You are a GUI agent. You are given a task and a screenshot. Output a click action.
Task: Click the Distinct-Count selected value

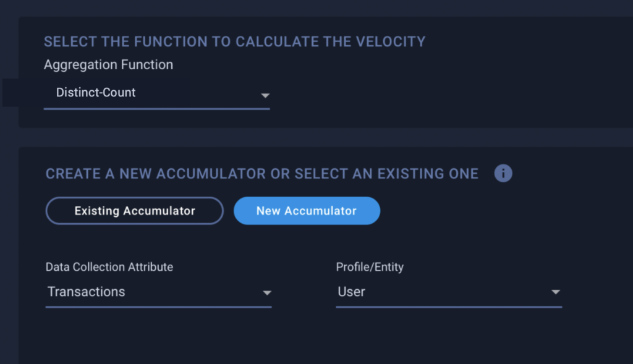pyautogui.click(x=96, y=93)
